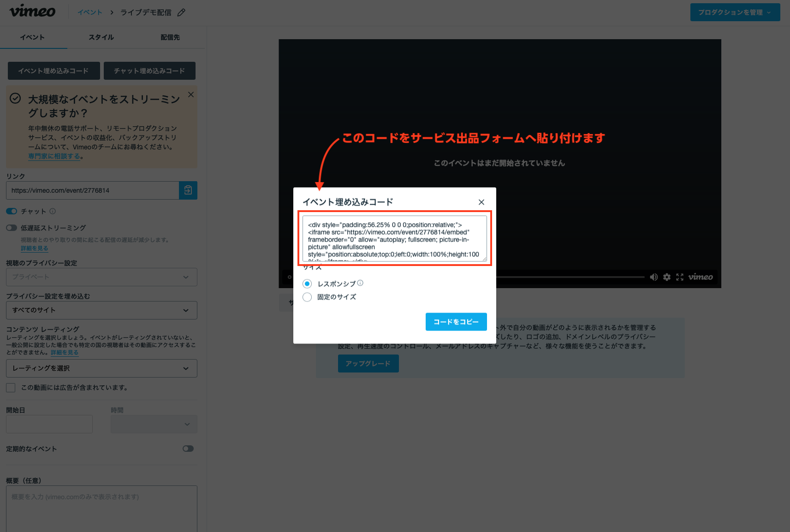Open すべてのサイト embed privacy dropdown
The image size is (790, 532).
pyautogui.click(x=101, y=310)
